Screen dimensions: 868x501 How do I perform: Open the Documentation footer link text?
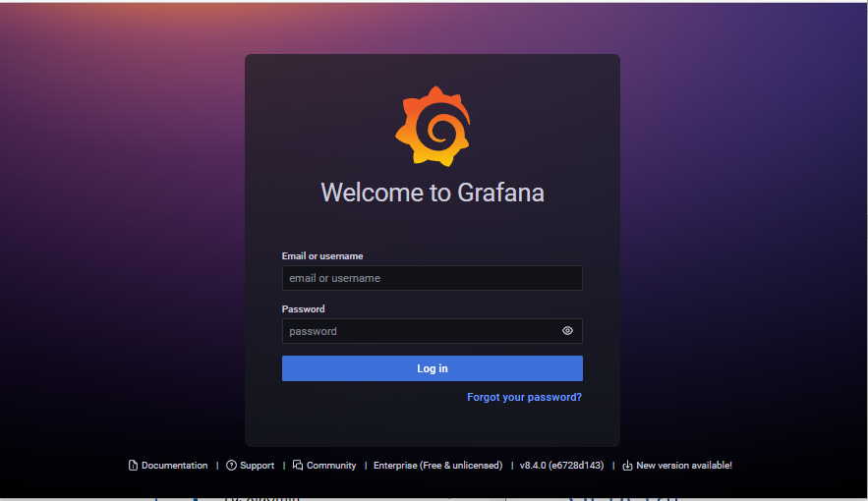tap(174, 466)
